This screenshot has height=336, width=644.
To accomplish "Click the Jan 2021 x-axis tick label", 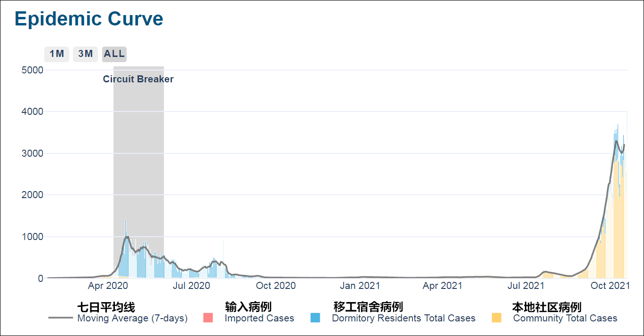I will [x=360, y=286].
